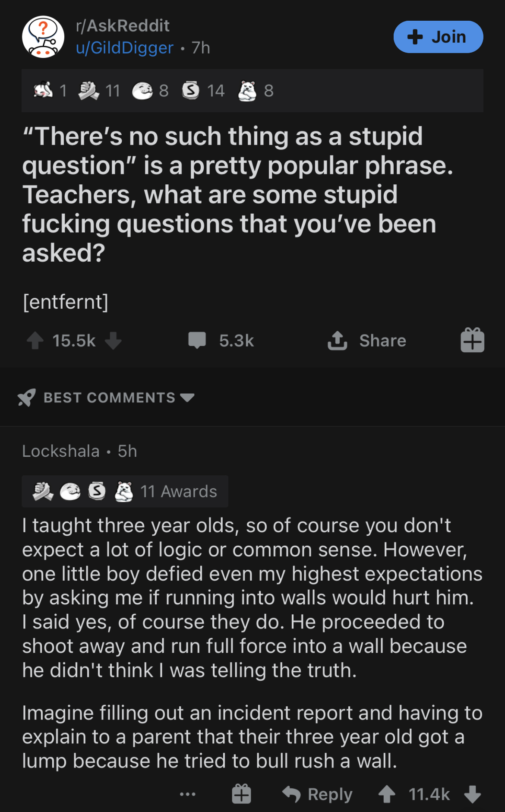Tap the post Share icon

click(x=337, y=341)
